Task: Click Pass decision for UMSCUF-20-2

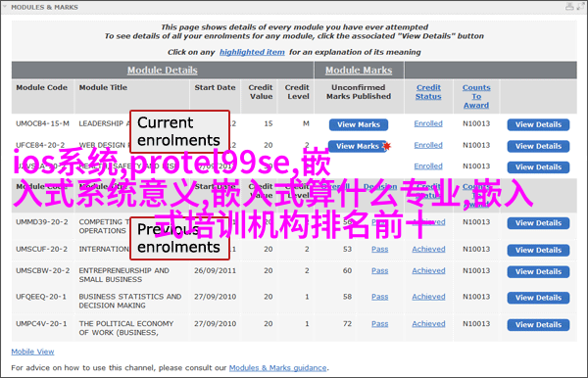Action: (380, 249)
